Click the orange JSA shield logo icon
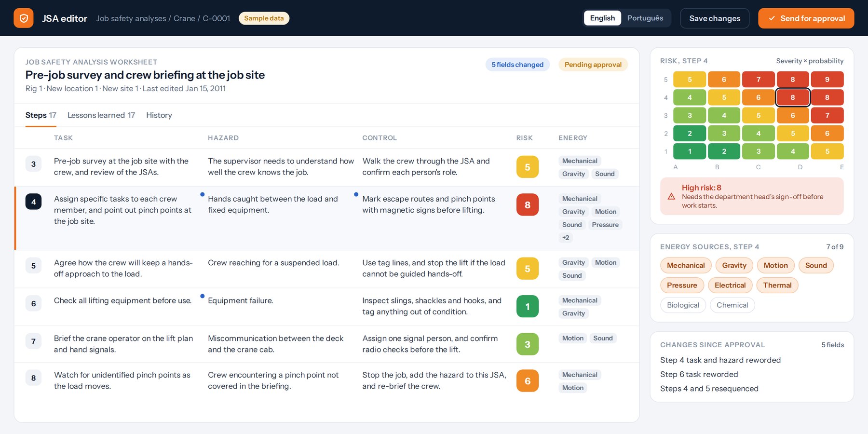This screenshot has height=434, width=868. coord(24,18)
